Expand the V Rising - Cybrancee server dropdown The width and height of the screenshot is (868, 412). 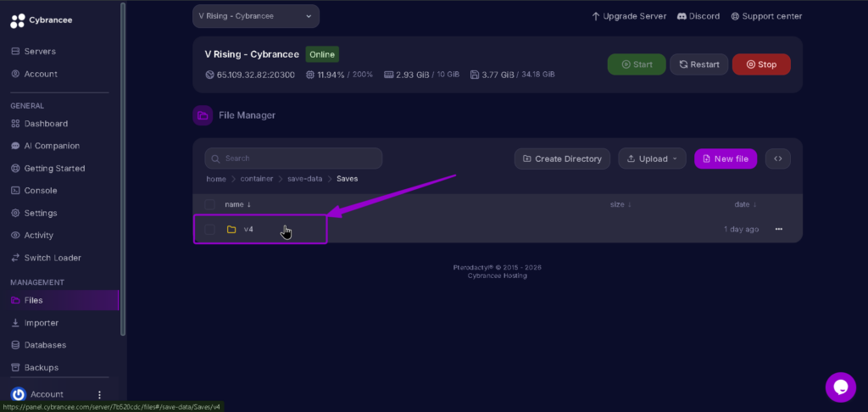click(256, 16)
